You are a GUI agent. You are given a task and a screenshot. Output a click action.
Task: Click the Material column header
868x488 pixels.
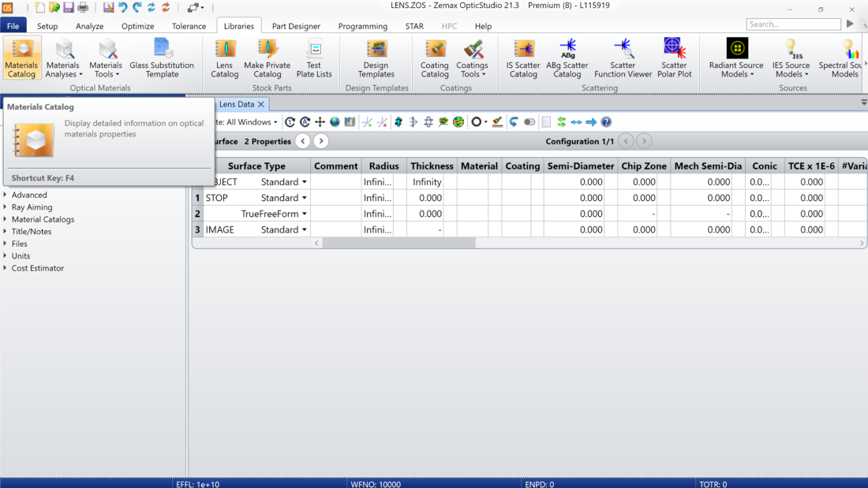pos(480,166)
